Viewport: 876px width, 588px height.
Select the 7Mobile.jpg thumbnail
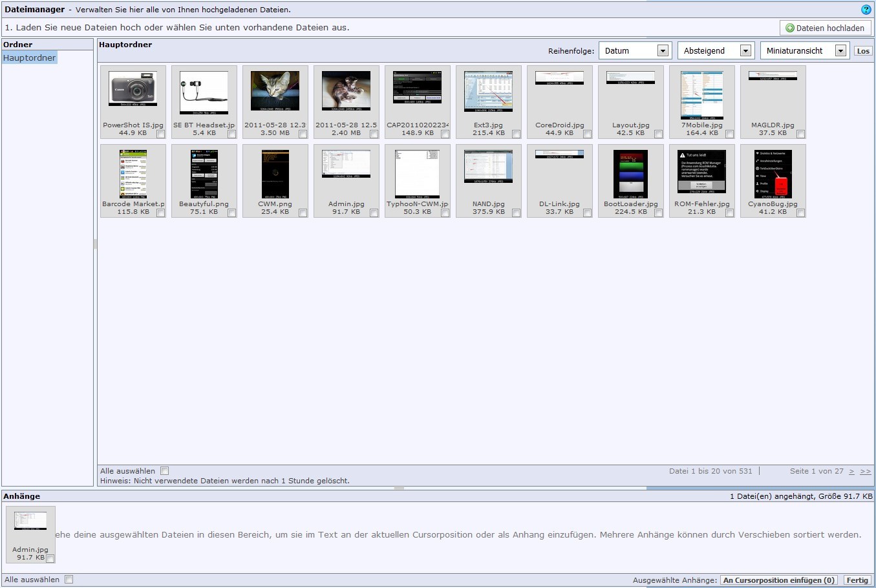702,96
